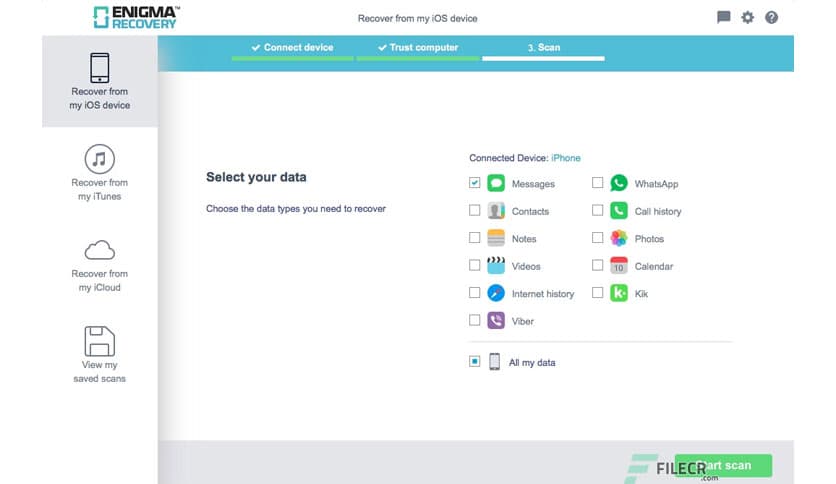
Task: Enable the Viber checkbox
Action: tap(475, 320)
